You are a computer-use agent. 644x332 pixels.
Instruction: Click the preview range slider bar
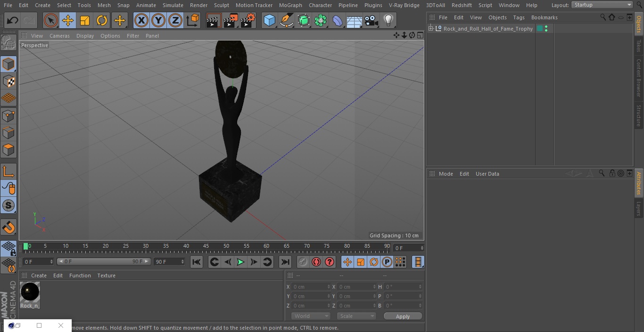(104, 261)
